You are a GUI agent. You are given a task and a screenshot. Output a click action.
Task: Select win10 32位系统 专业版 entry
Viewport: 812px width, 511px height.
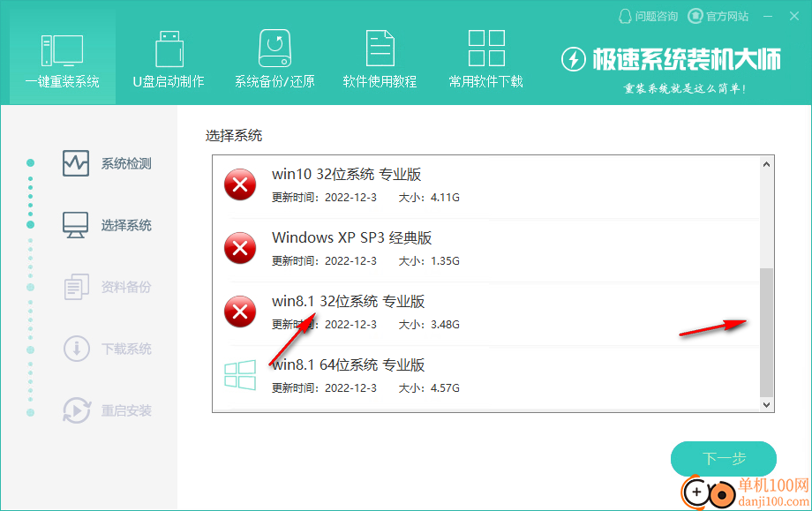pyautogui.click(x=485, y=186)
